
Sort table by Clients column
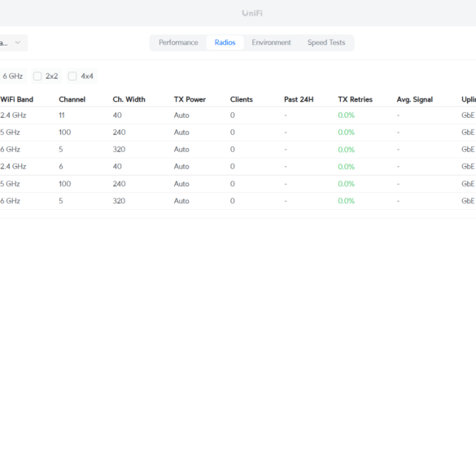[242, 99]
